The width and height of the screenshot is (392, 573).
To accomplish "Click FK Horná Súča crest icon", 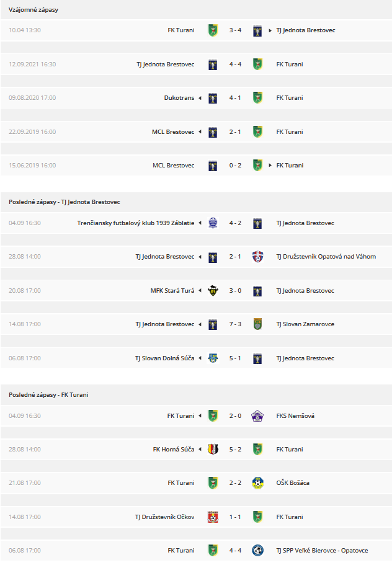I will click(213, 450).
